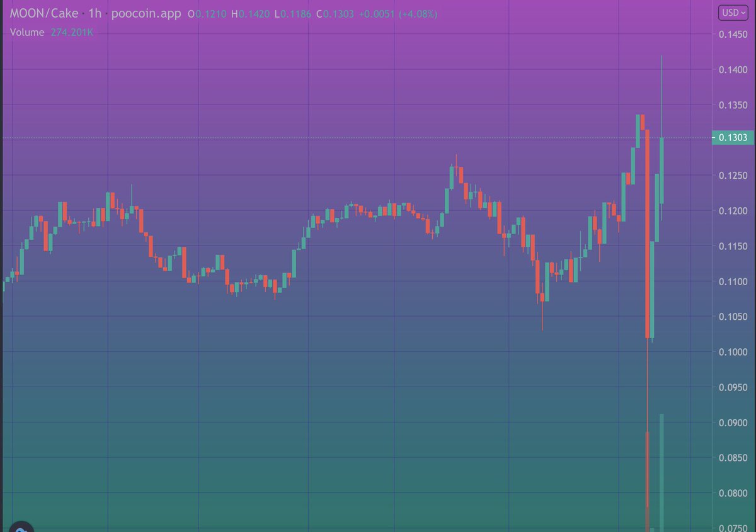Click the red volume bar
Viewport: 756px width, 532px height.
point(647,482)
